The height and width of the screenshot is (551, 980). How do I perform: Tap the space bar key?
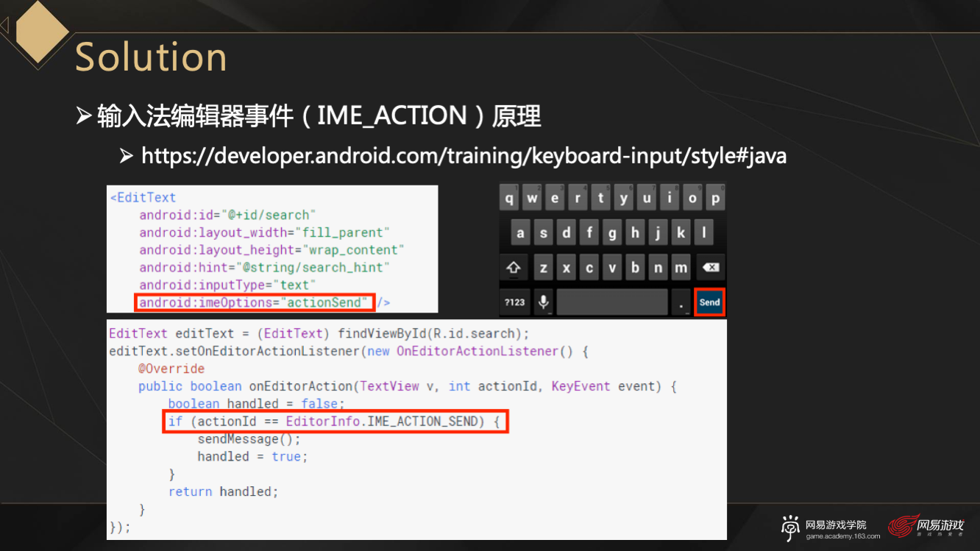(x=611, y=302)
